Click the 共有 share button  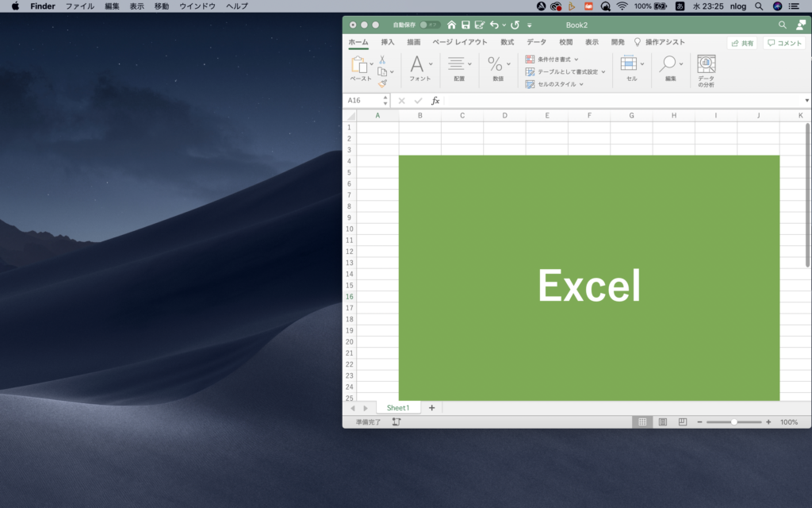tap(742, 43)
